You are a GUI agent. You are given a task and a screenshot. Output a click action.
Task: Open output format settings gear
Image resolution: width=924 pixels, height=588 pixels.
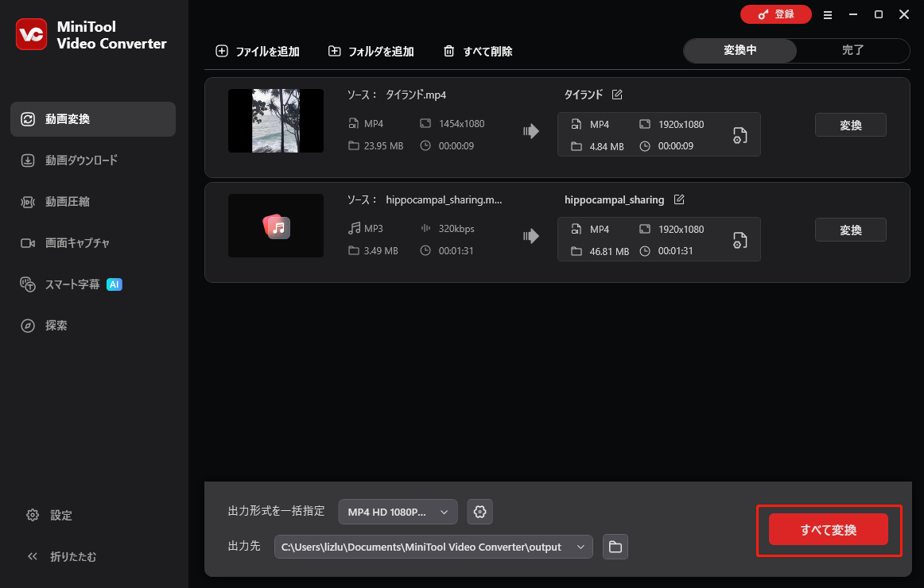tap(479, 512)
